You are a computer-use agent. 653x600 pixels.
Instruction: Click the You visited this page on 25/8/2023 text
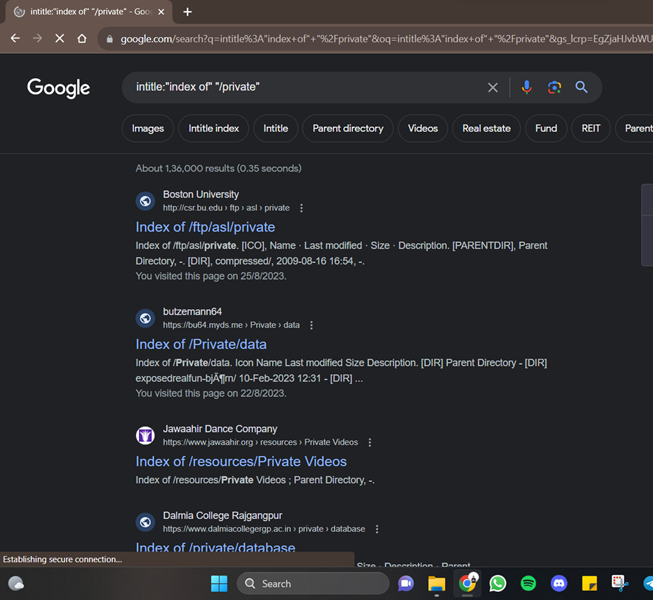pos(211,276)
